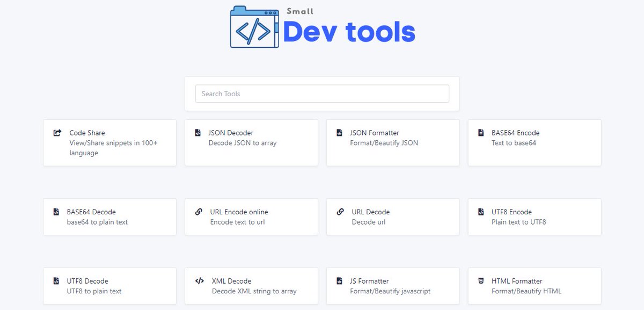Click the JSON Formatter document icon
The height and width of the screenshot is (310, 644).
339,132
